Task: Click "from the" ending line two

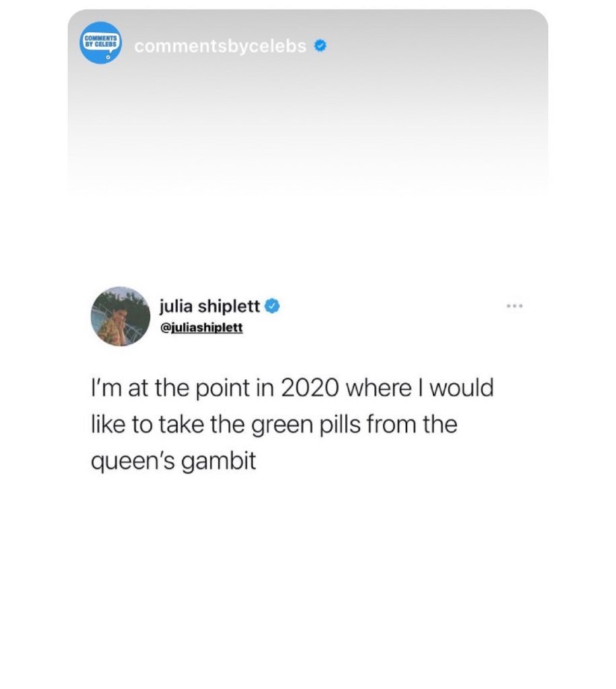Action: pyautogui.click(x=409, y=425)
